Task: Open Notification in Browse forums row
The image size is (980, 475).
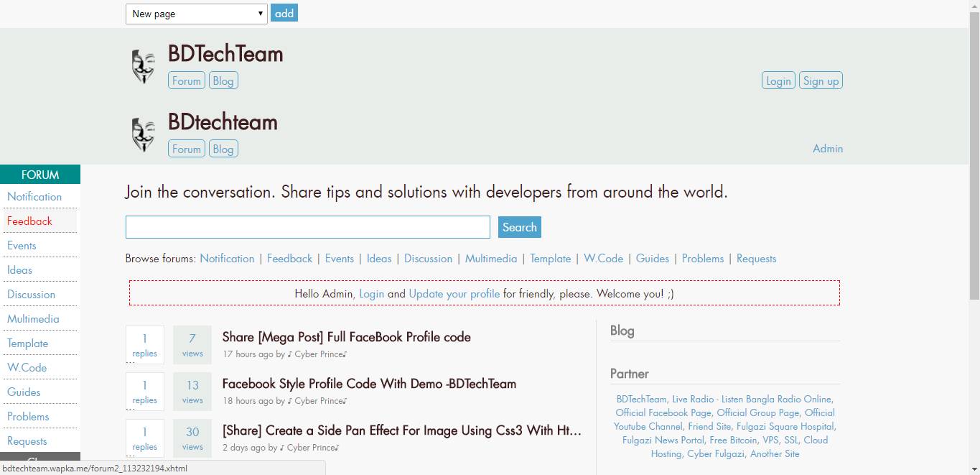Action: pos(227,259)
